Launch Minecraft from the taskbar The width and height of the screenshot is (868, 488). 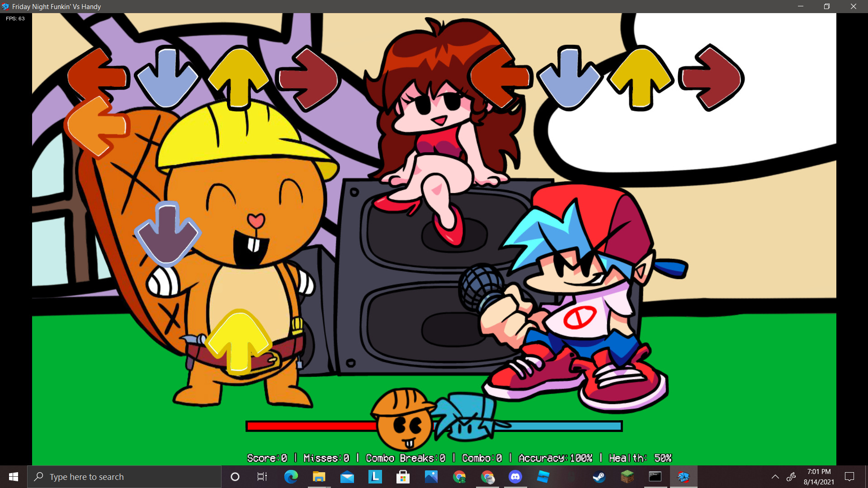(x=627, y=477)
